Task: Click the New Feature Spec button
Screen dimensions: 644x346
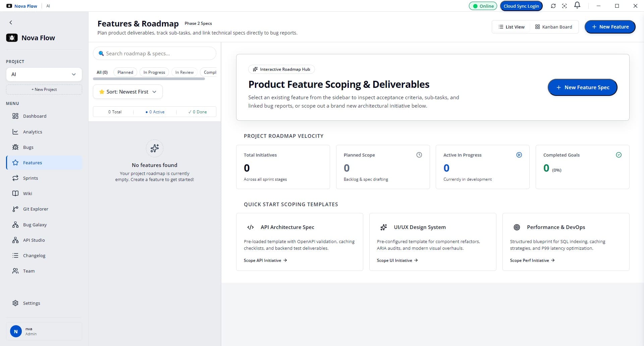Action: (582, 88)
